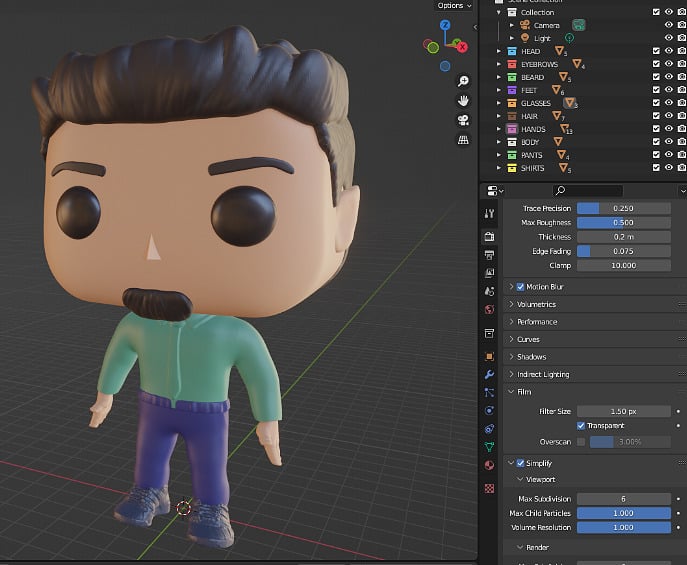Click the Filter Size value field

(x=623, y=412)
